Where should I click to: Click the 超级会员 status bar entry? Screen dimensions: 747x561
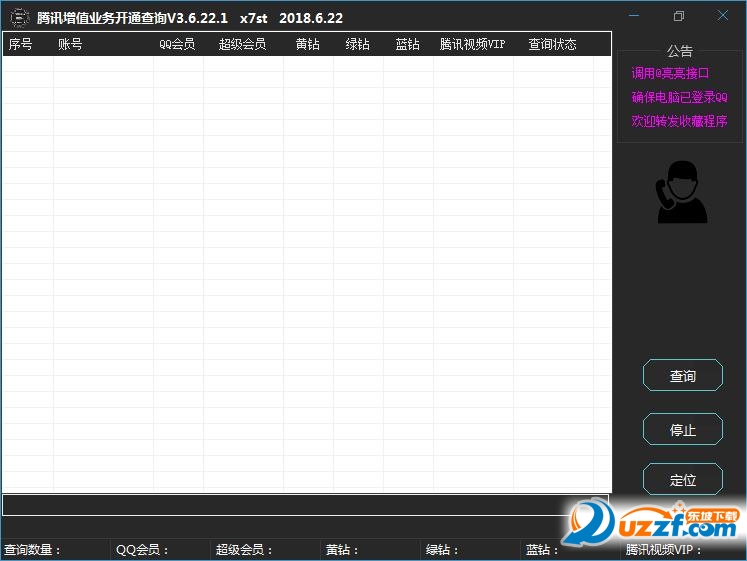(243, 550)
